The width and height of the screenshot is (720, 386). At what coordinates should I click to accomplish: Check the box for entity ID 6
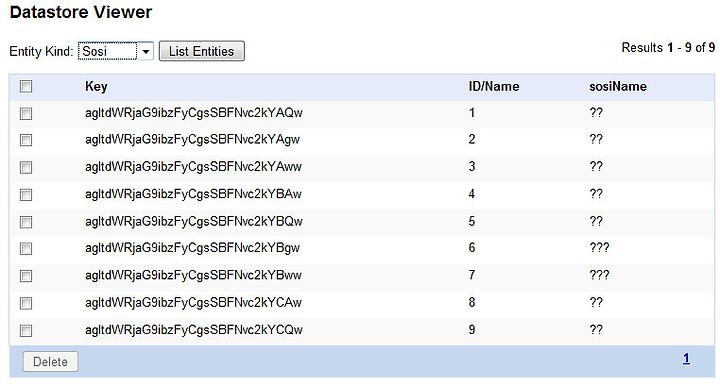coord(26,249)
